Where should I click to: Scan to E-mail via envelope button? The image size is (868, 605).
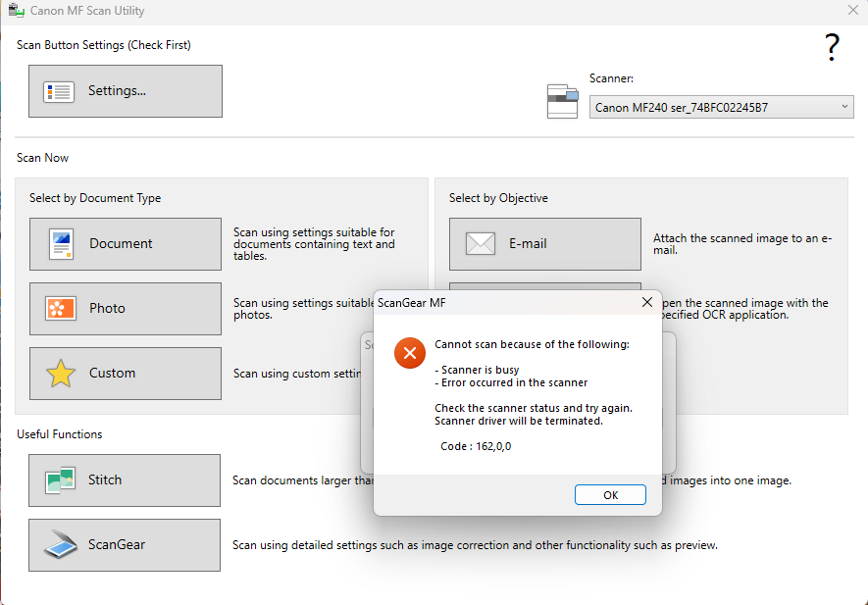[x=544, y=244]
